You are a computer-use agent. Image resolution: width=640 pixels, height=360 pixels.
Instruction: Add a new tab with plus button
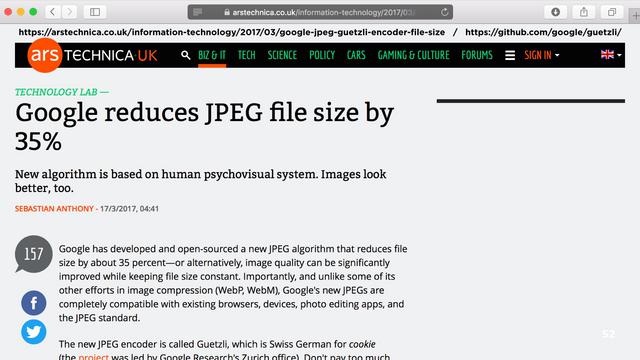[635, 16]
